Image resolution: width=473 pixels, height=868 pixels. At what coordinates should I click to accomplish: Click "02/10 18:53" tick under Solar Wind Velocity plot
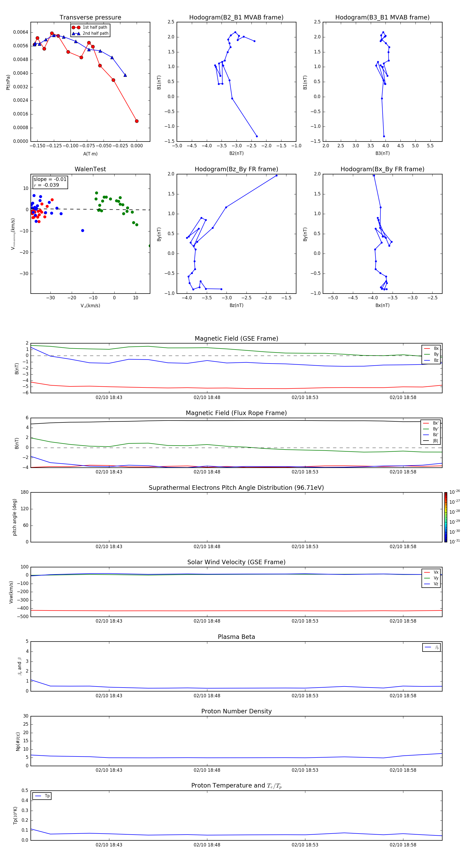pyautogui.click(x=305, y=621)
